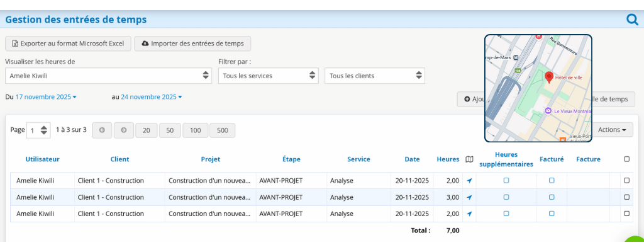Click the map column header icon
Image resolution: width=644 pixels, height=252 pixels.
[x=469, y=159]
